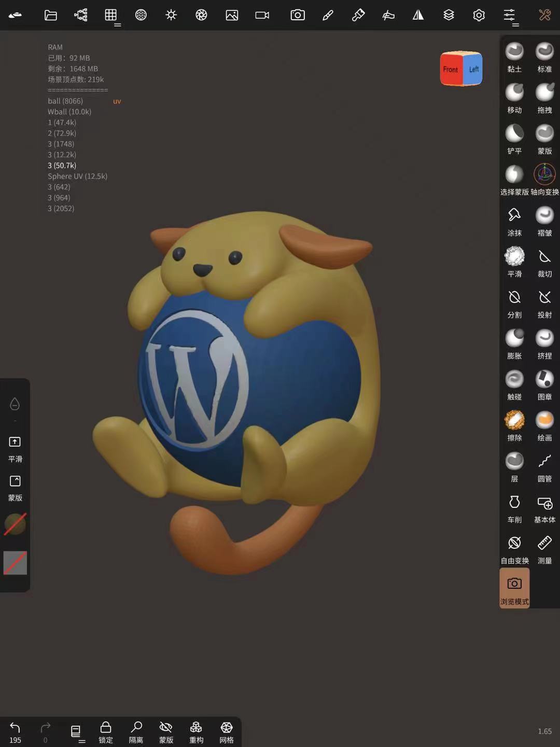Screen dimensions: 560x747
Task: Open the scene hierarchy tree menu
Action: point(81,16)
